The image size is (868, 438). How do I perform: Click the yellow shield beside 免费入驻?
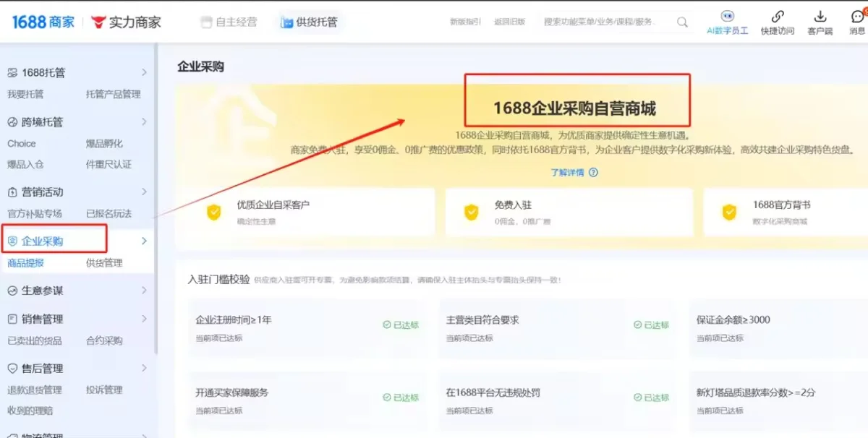tap(471, 212)
